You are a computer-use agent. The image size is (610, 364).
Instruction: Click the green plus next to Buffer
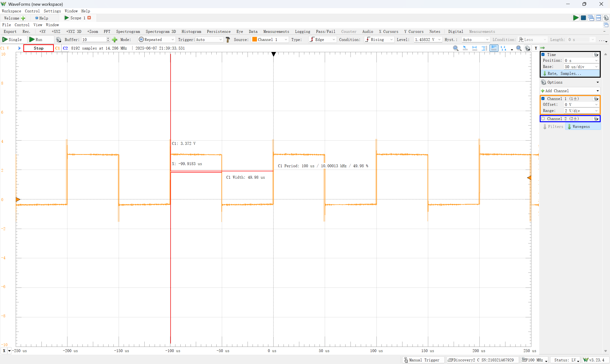tap(115, 40)
